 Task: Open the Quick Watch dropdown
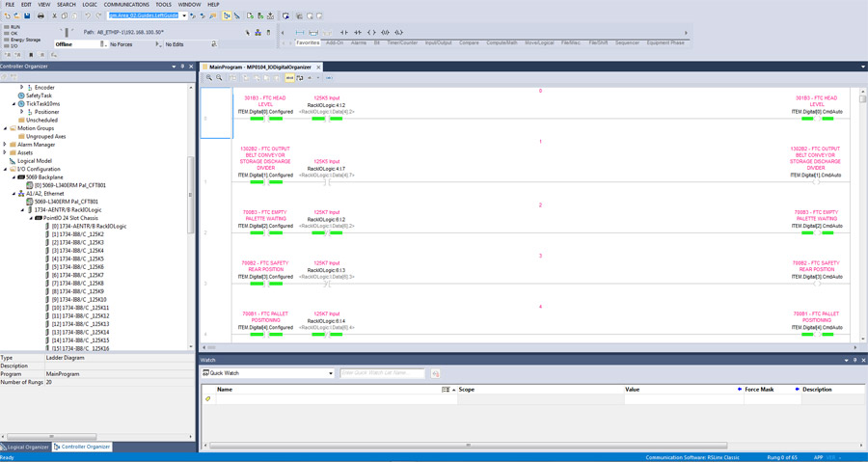click(x=330, y=373)
